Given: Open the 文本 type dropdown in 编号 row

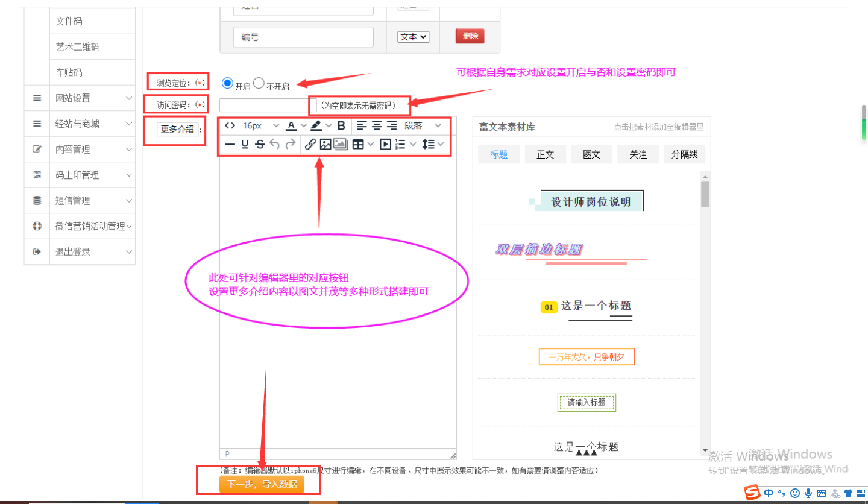Looking at the screenshot, I should 413,37.
